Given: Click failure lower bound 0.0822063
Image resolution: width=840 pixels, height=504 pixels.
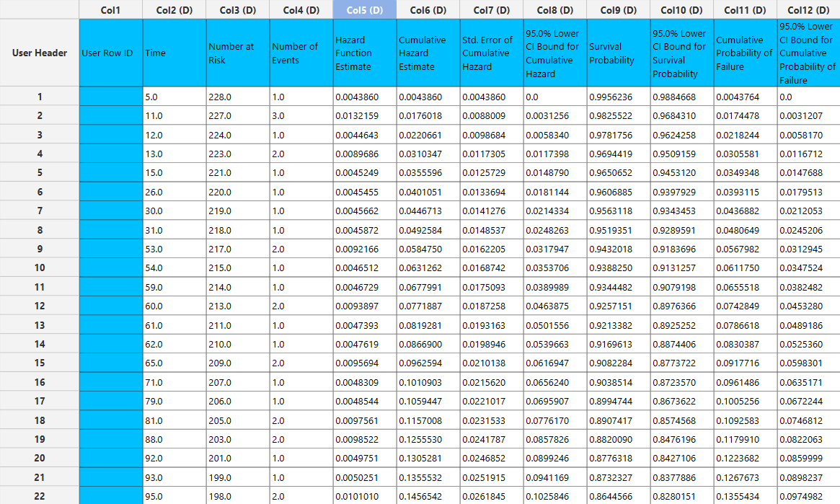Looking at the screenshot, I should [808, 439].
